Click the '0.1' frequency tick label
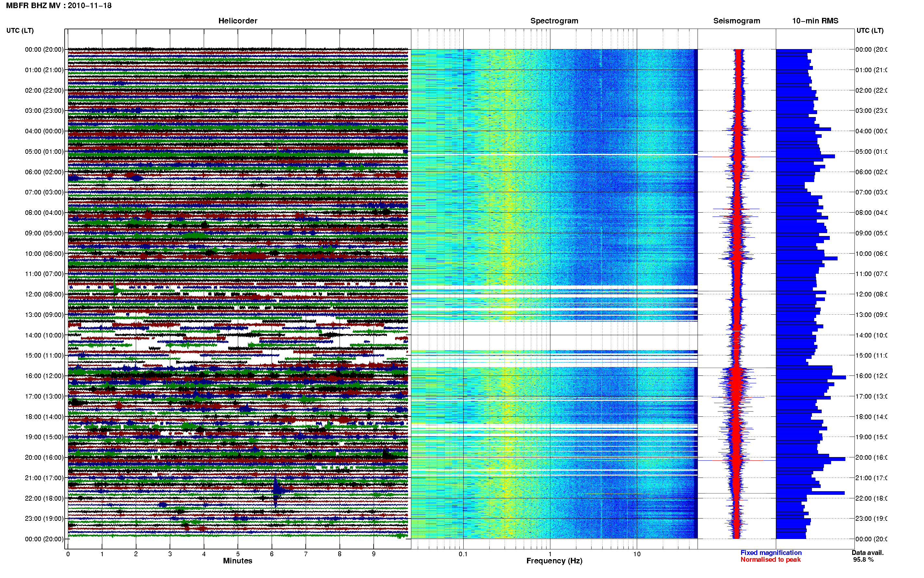924x578 pixels. [463, 554]
